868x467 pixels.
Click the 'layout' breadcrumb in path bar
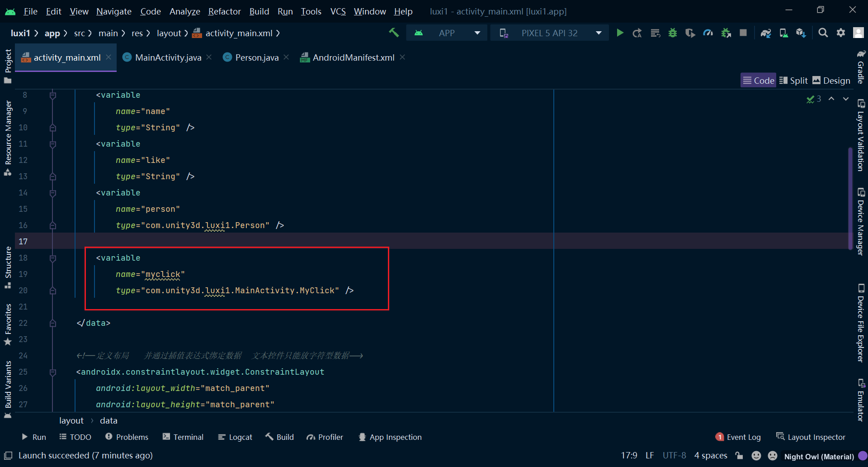point(169,33)
